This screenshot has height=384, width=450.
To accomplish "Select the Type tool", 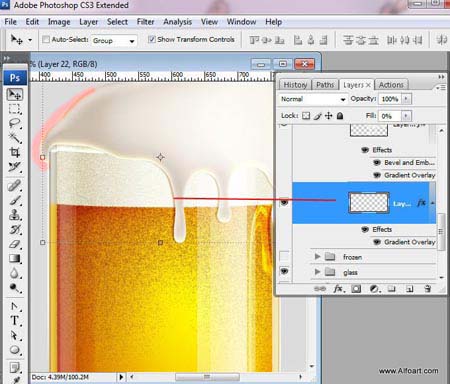I will click(14, 320).
